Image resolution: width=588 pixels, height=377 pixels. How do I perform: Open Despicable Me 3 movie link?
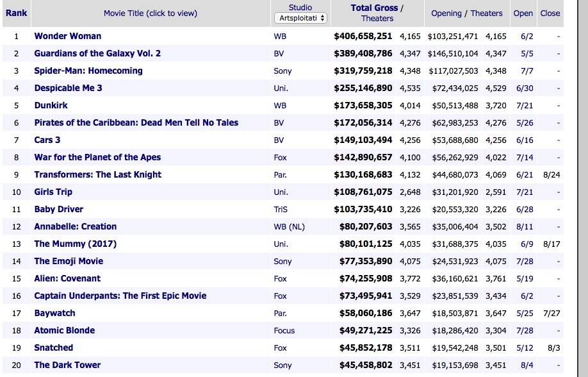[x=69, y=88]
